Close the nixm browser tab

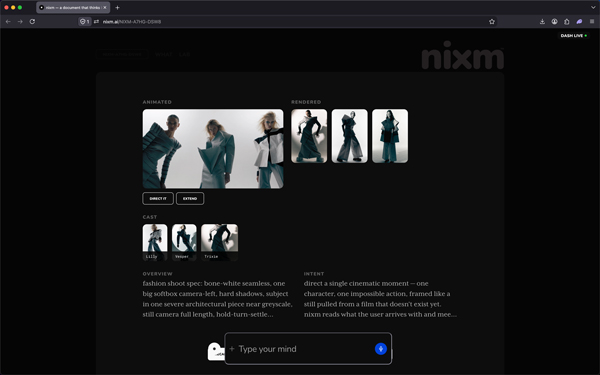coord(105,7)
